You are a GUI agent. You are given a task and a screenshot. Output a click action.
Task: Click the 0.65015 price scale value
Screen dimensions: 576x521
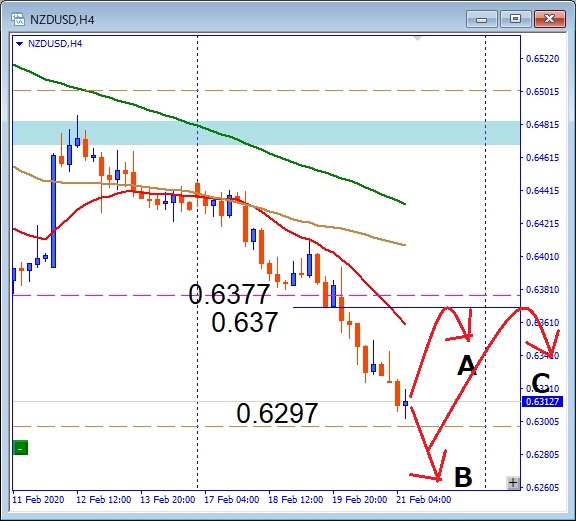coord(543,91)
